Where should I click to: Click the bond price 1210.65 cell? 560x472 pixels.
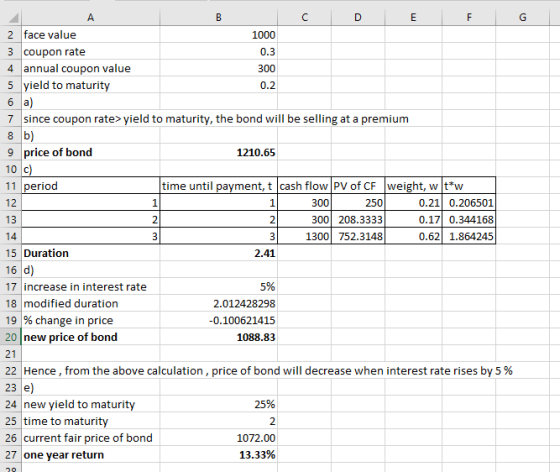pyautogui.click(x=219, y=152)
